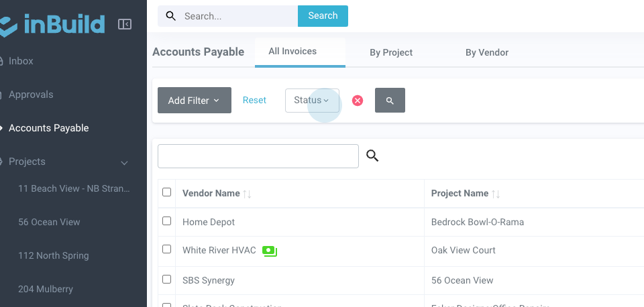
Task: Switch to the By Vendor tab
Action: [487, 52]
